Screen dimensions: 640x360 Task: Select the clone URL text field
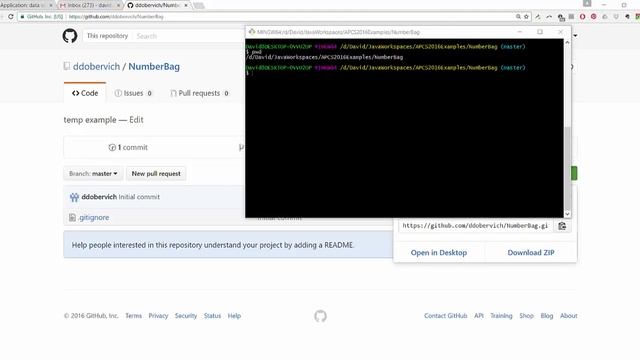point(475,226)
